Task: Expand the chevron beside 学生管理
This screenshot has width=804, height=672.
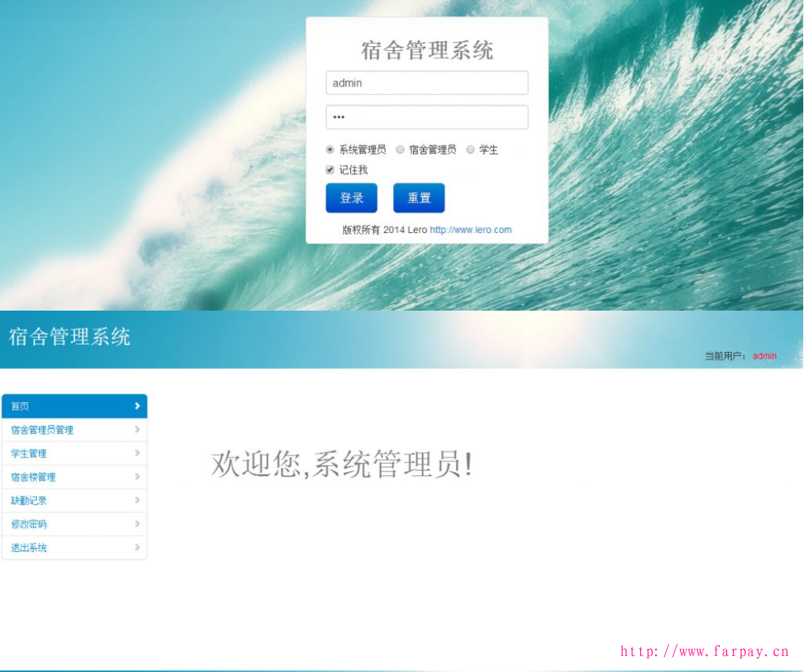Action: point(138,454)
